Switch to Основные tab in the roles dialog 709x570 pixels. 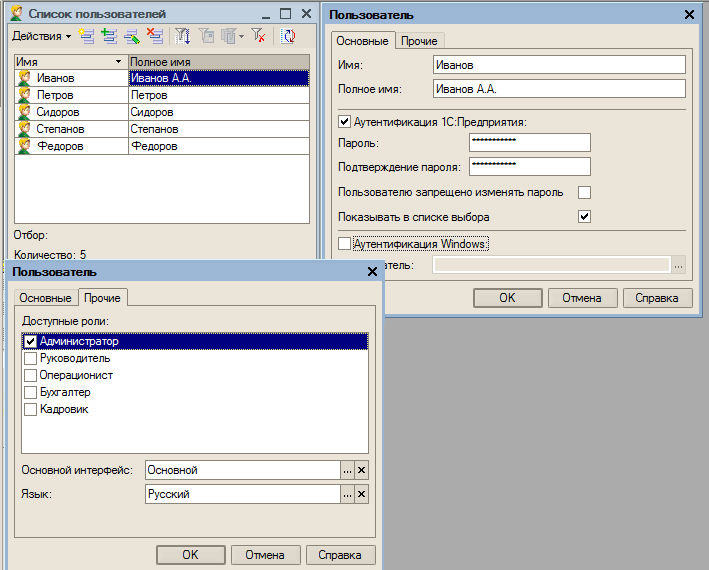pyautogui.click(x=46, y=298)
